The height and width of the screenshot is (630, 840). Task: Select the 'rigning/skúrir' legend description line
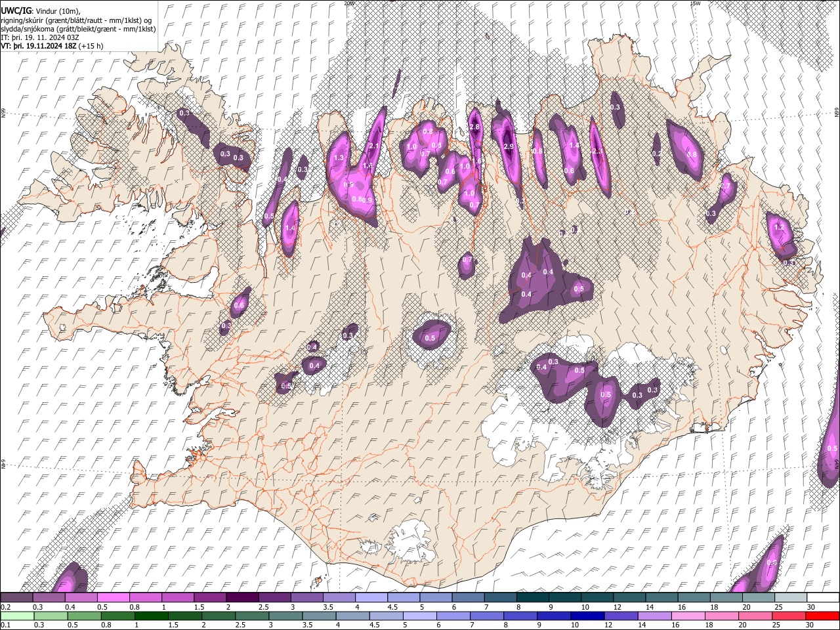(x=77, y=20)
